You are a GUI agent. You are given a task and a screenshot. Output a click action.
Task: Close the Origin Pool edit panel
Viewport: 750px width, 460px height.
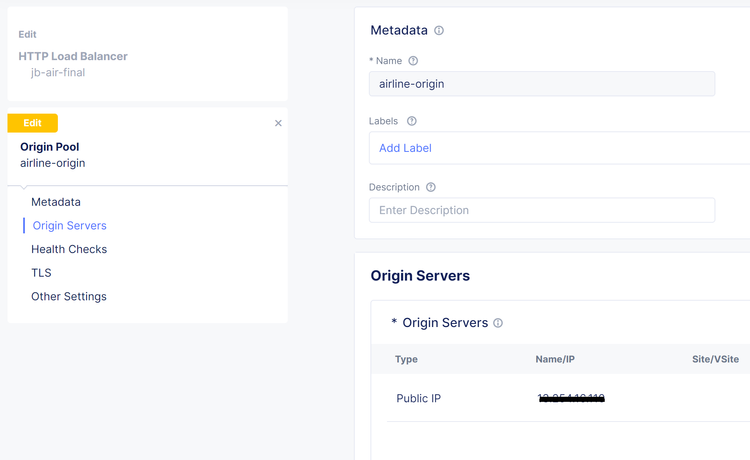click(x=278, y=123)
